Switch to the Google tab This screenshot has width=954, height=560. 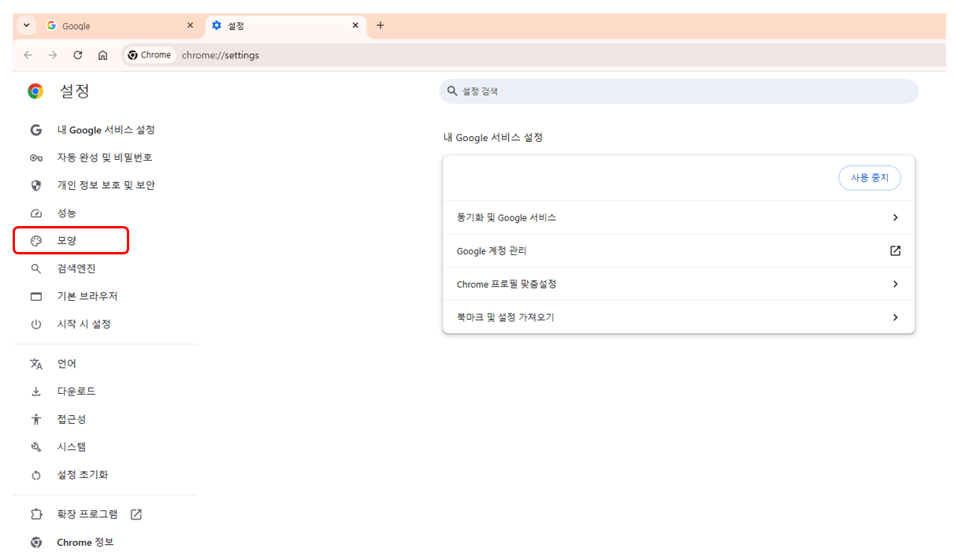(x=121, y=26)
